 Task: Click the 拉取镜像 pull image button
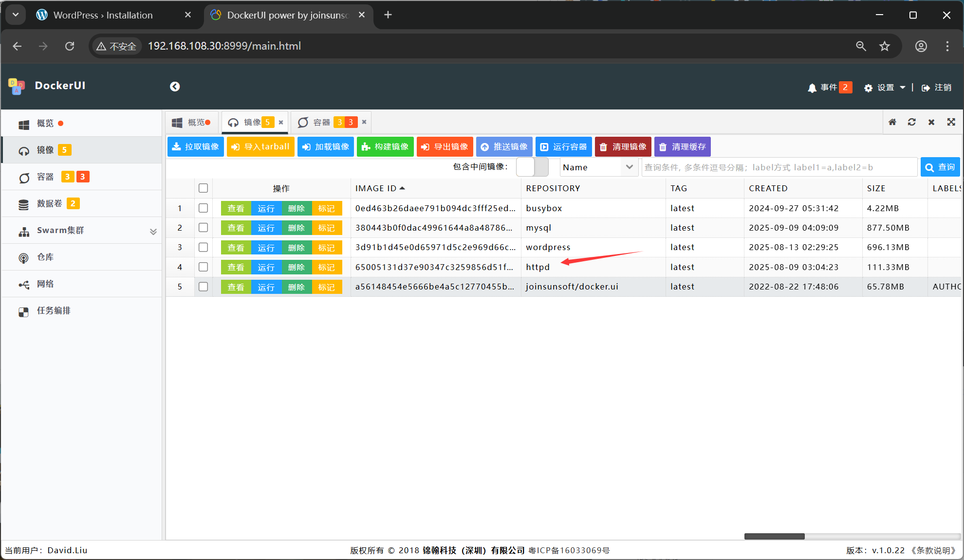pos(196,147)
